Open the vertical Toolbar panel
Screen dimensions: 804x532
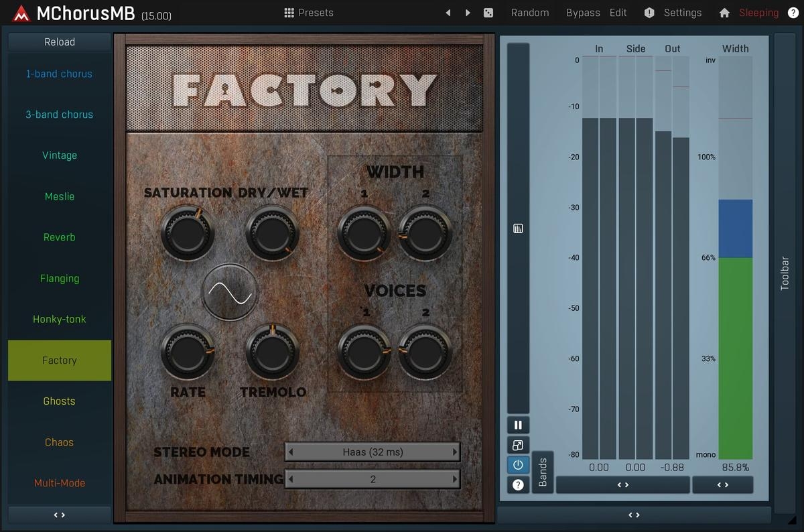pos(785,273)
